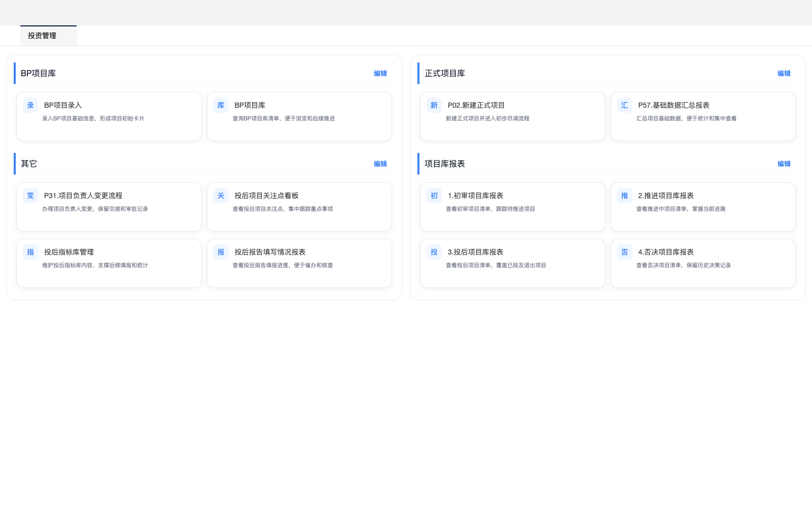Viewport: 812px width, 508px height.
Task: Click the 新 icon for P02.新建正式项目
Action: click(x=434, y=105)
